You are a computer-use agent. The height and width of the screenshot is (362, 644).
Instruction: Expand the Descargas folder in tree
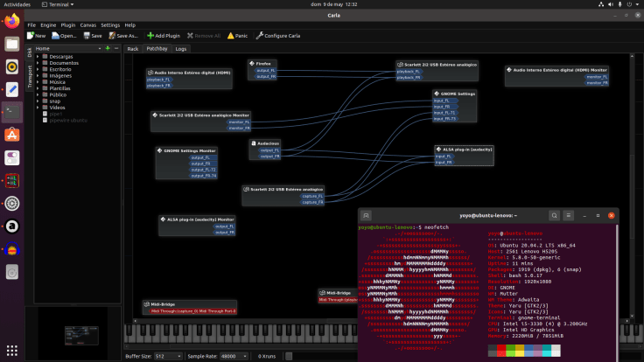click(x=39, y=57)
